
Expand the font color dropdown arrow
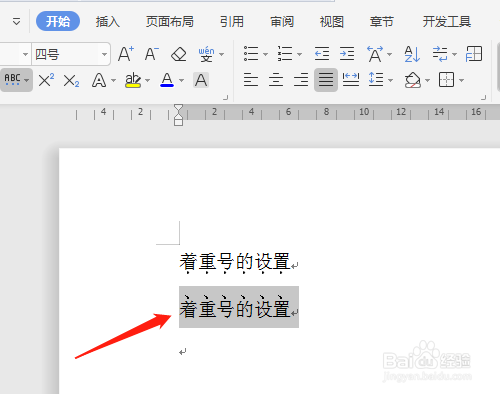click(181, 80)
